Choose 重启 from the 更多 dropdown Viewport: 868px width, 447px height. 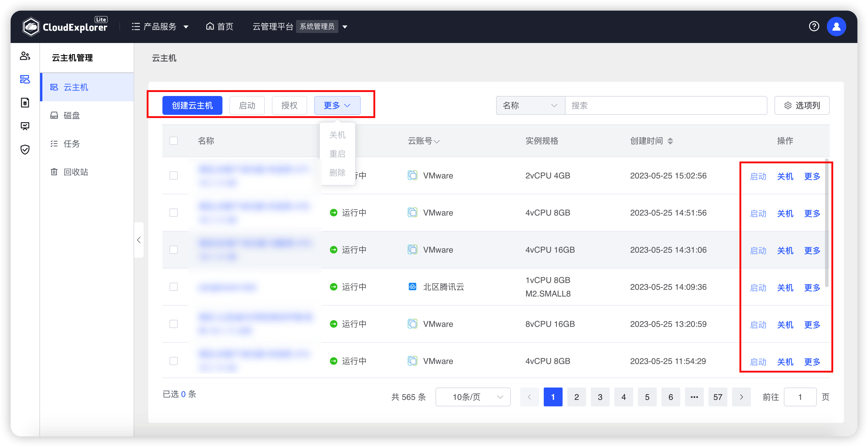click(x=337, y=154)
